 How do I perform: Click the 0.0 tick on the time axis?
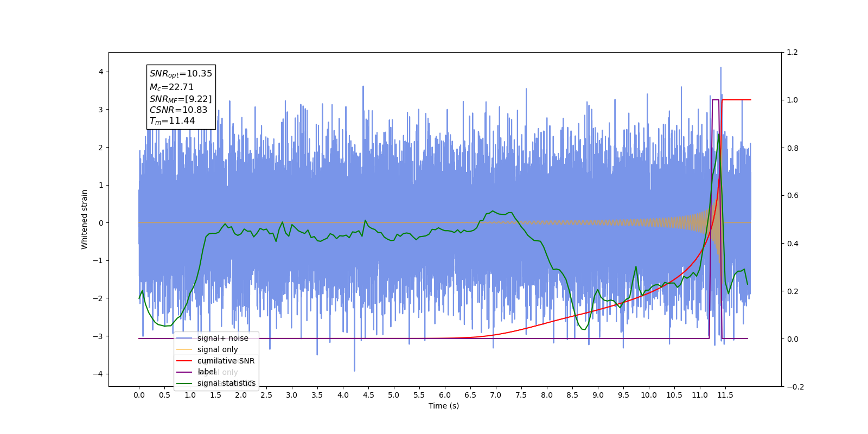point(139,395)
